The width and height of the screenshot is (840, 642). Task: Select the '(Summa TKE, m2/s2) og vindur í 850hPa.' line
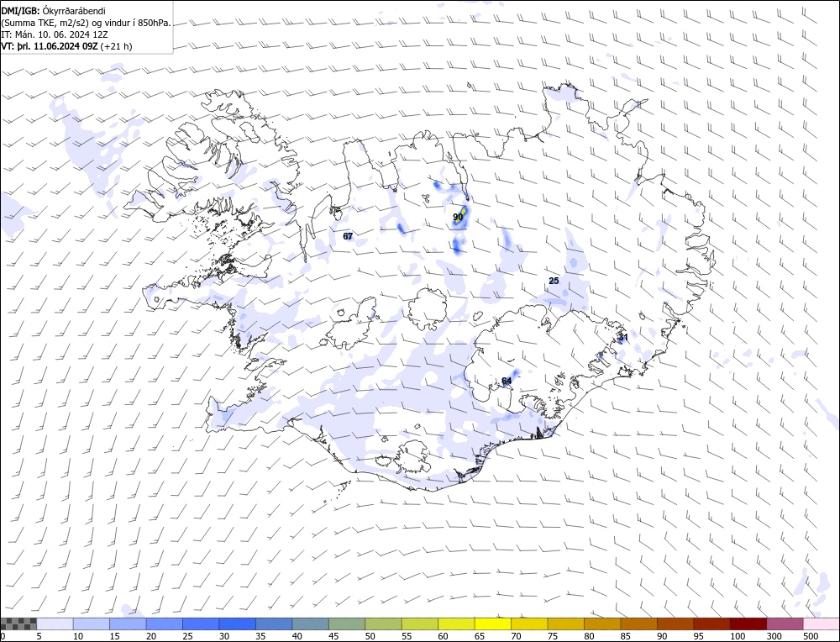pos(87,23)
